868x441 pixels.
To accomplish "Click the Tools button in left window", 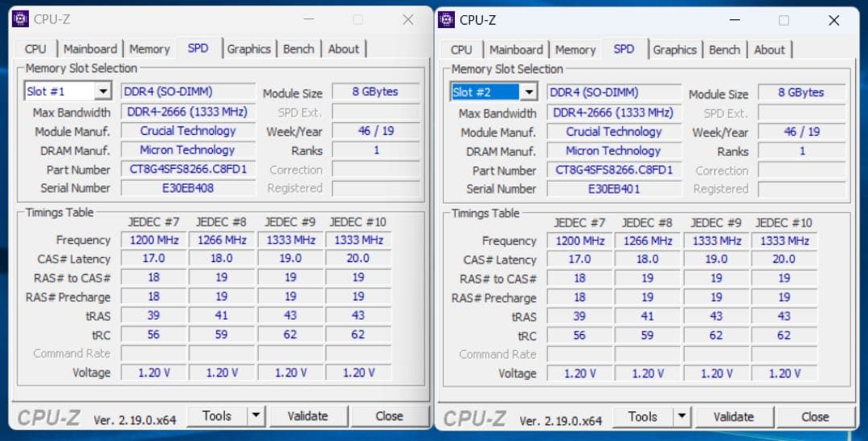I will click(x=217, y=415).
